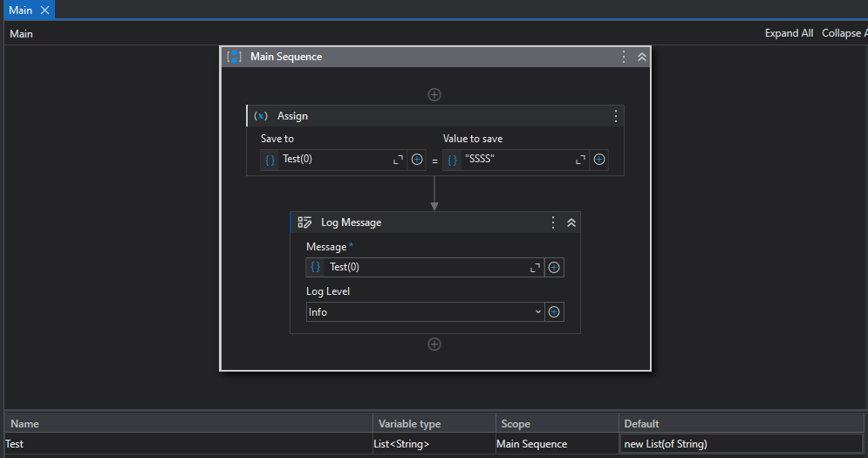This screenshot has height=458, width=868.
Task: Click plus button next to Log Level
Action: [554, 311]
